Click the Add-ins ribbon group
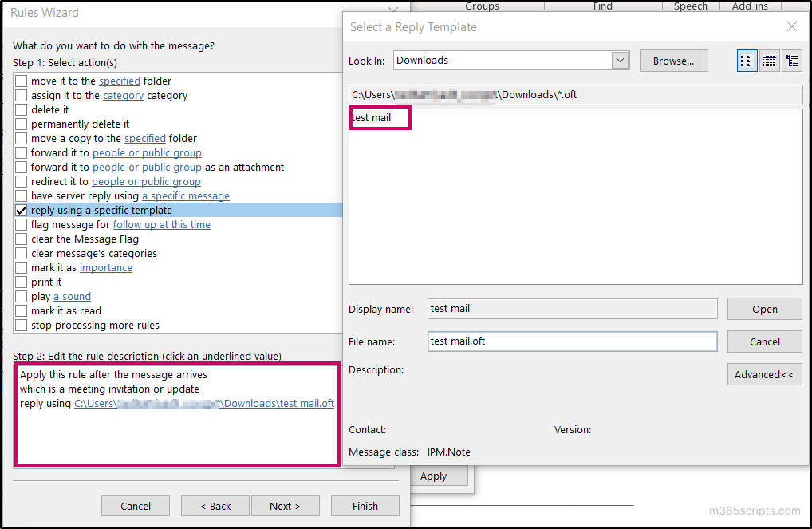Image resolution: width=812 pixels, height=529 pixels. click(749, 6)
